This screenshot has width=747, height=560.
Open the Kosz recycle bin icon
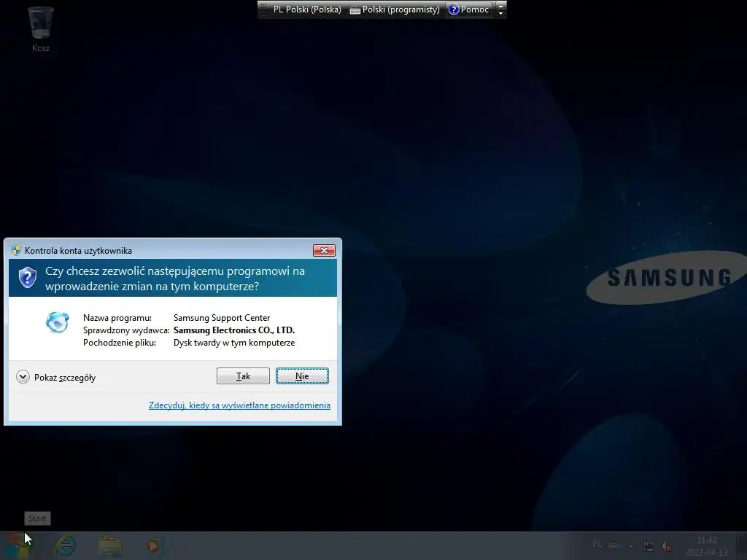coord(41,28)
